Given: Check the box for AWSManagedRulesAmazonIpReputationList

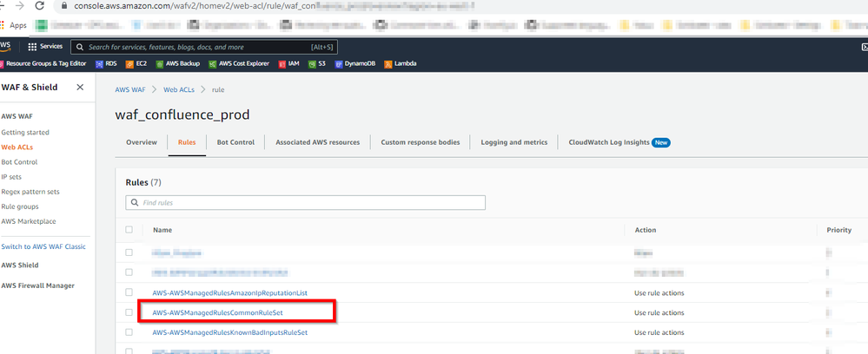Looking at the screenshot, I should point(129,292).
